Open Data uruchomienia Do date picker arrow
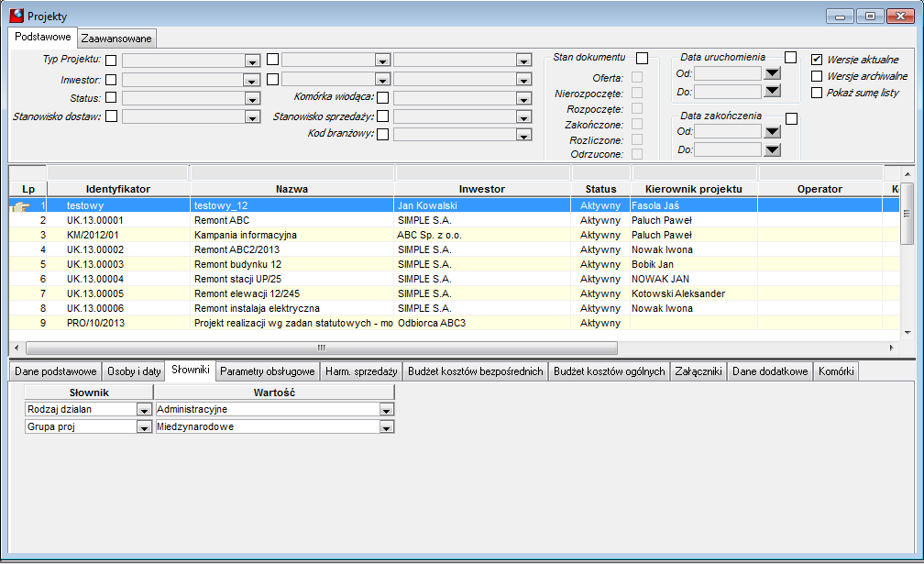 (x=773, y=91)
